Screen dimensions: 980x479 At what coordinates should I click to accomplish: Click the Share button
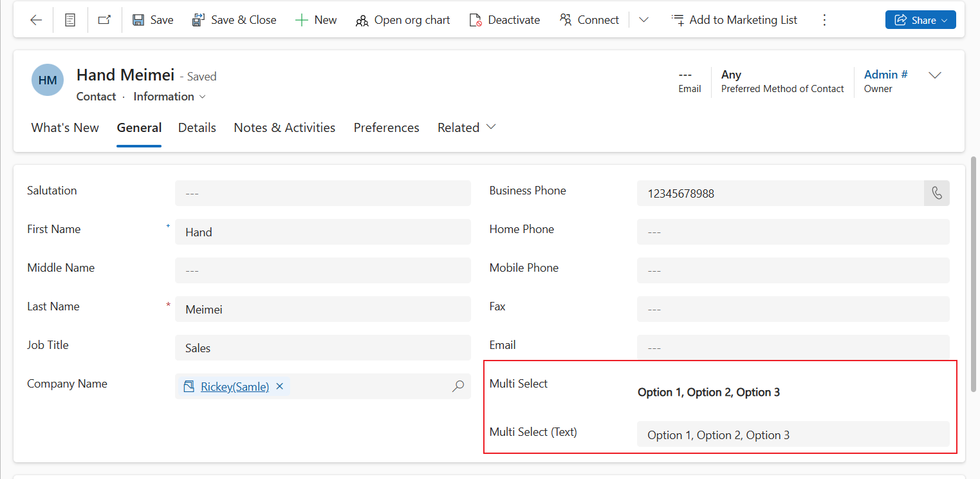(x=920, y=20)
